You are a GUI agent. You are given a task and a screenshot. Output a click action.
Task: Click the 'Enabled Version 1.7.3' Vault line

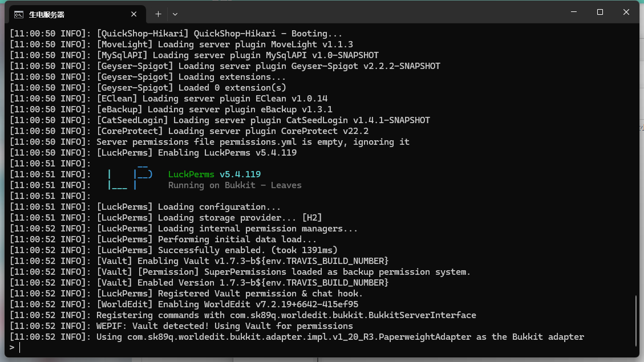(x=199, y=283)
